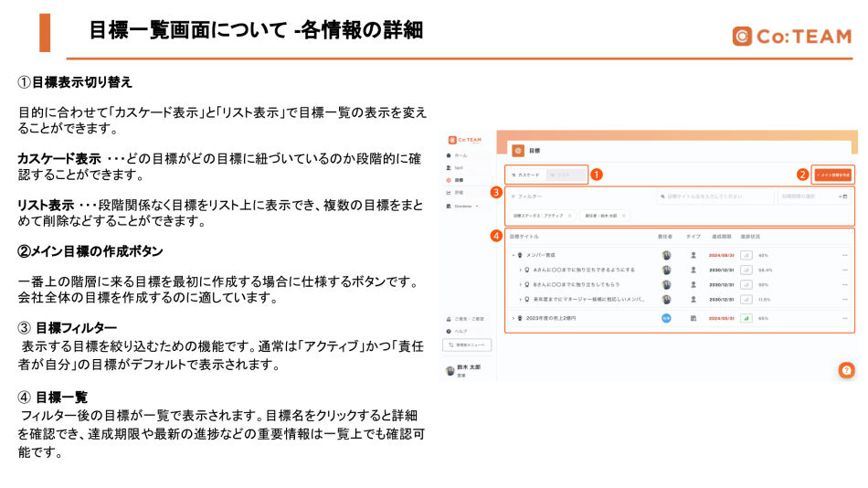Viewport: 868px width, 488px height.
Task: Click the 目標タイトル column header
Action: 524,237
